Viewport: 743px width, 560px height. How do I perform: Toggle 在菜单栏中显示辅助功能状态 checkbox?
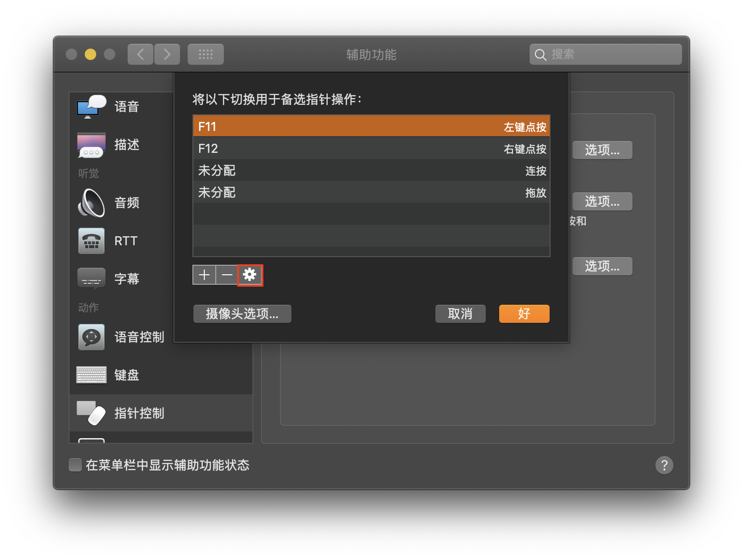click(x=75, y=465)
